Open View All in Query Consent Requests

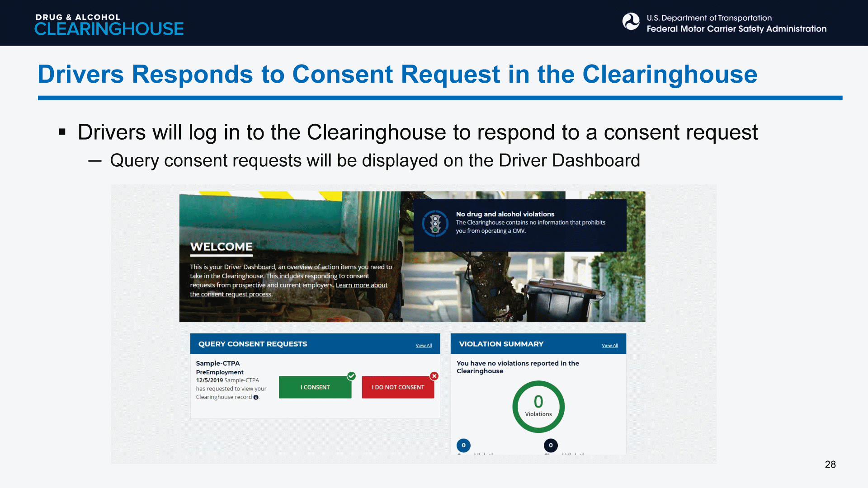424,346
